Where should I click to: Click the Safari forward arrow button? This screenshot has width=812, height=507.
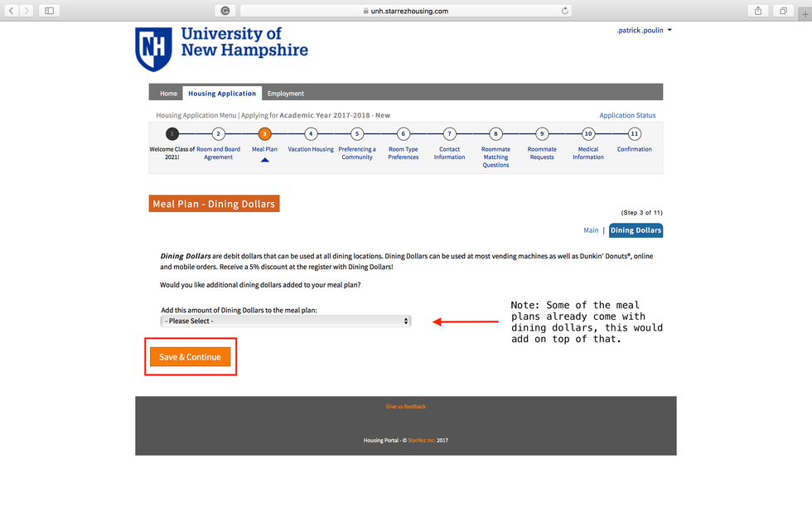(x=27, y=11)
